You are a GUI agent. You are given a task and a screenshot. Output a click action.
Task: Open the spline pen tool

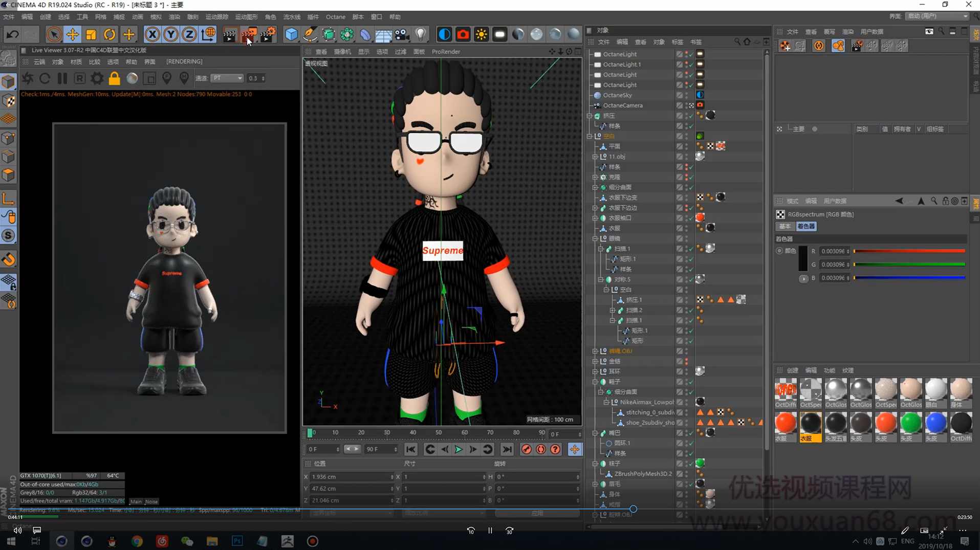310,34
